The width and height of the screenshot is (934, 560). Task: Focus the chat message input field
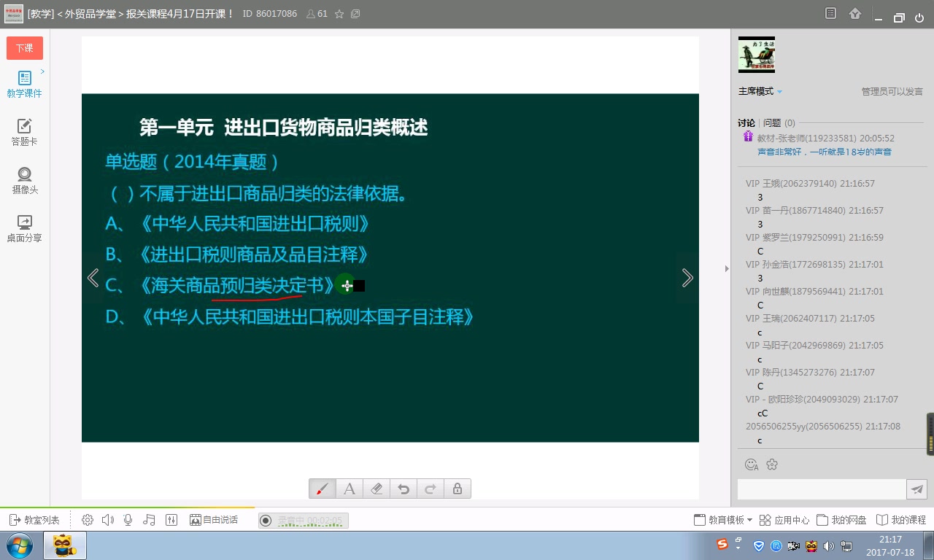(822, 489)
